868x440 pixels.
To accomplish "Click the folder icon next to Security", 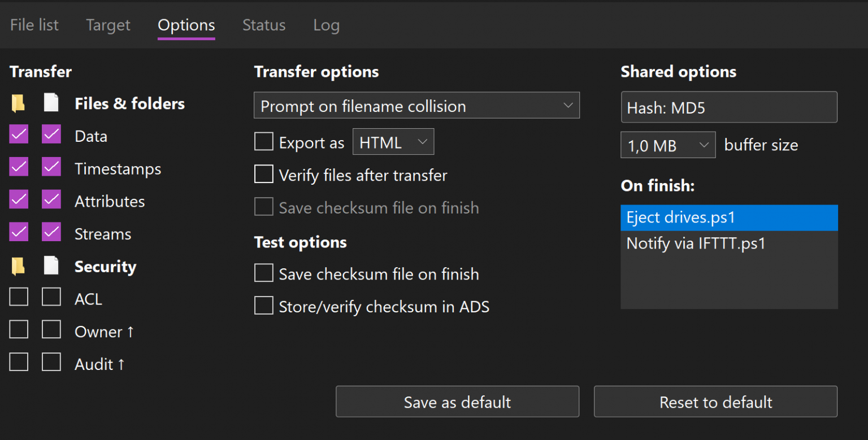I will [18, 266].
